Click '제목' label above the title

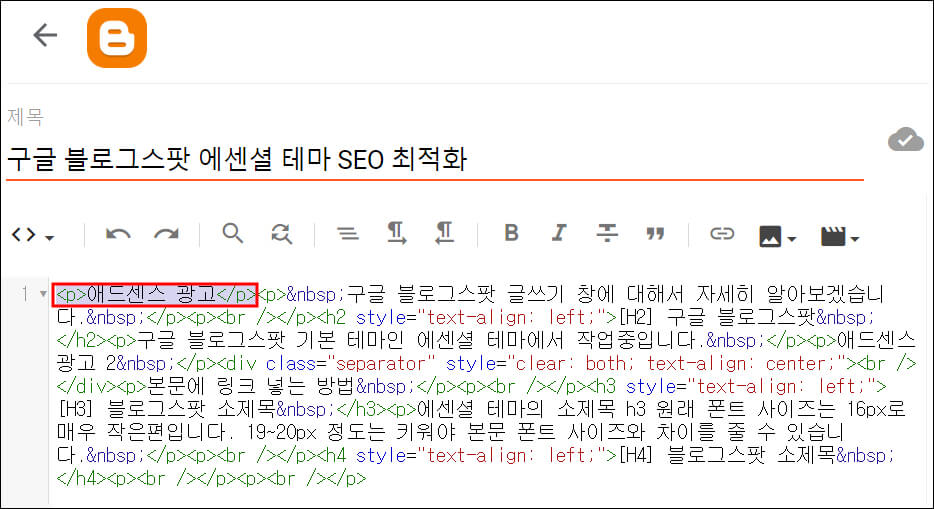tap(26, 117)
